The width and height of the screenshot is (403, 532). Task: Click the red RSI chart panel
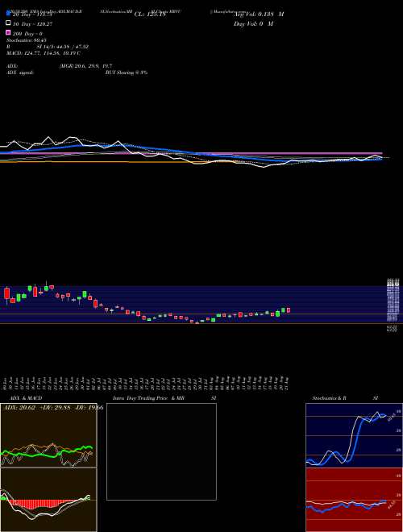coord(354,500)
